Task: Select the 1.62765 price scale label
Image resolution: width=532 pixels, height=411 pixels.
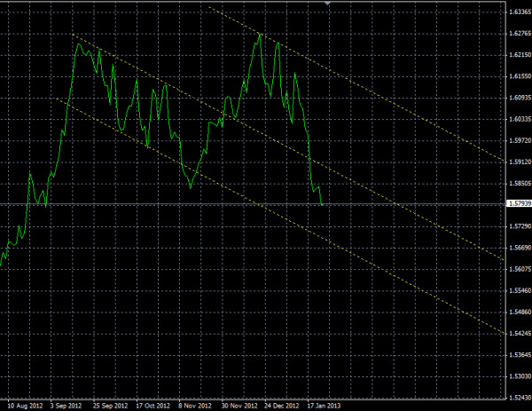Action: tap(520, 33)
